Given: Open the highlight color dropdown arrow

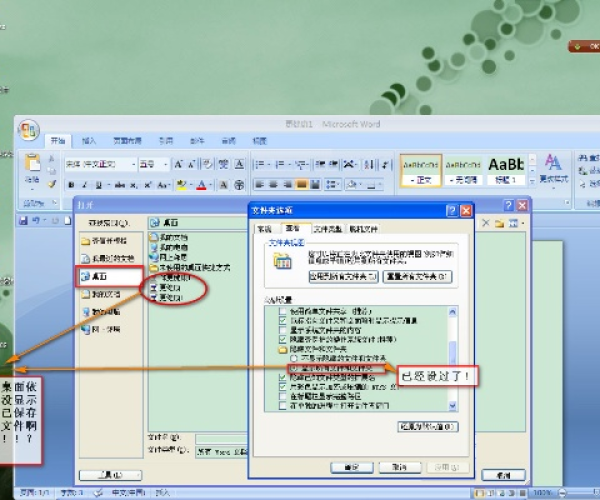Looking at the screenshot, I should coord(191,185).
